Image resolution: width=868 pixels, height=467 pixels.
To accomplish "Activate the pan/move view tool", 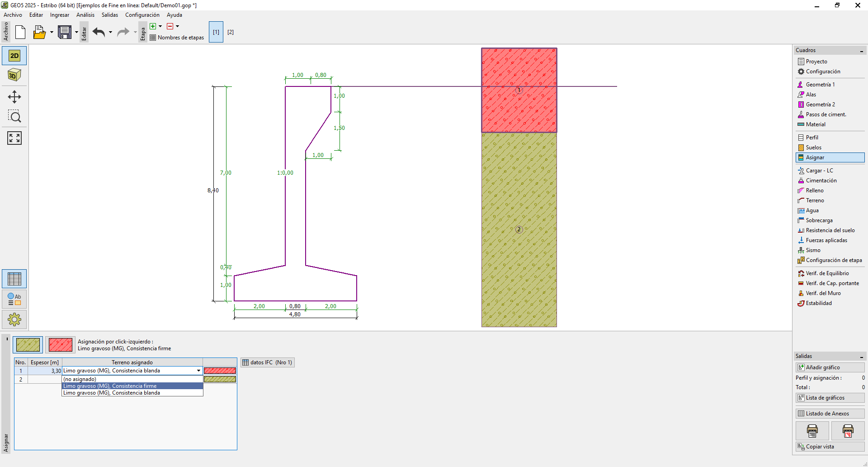I will (x=14, y=97).
